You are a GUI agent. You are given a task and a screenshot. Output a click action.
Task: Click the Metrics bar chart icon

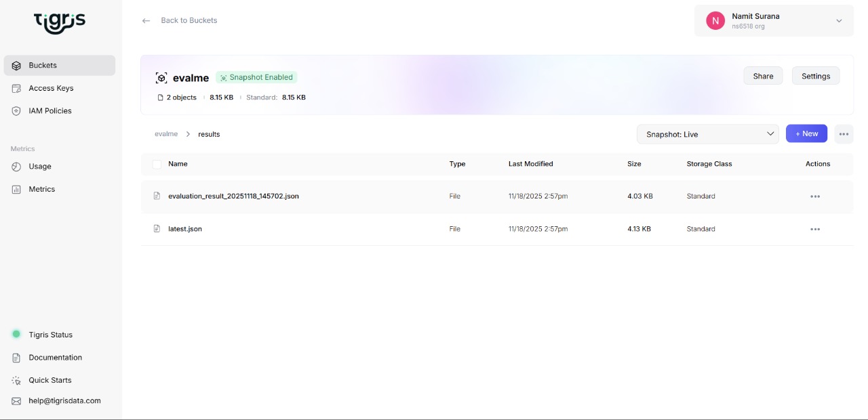17,190
